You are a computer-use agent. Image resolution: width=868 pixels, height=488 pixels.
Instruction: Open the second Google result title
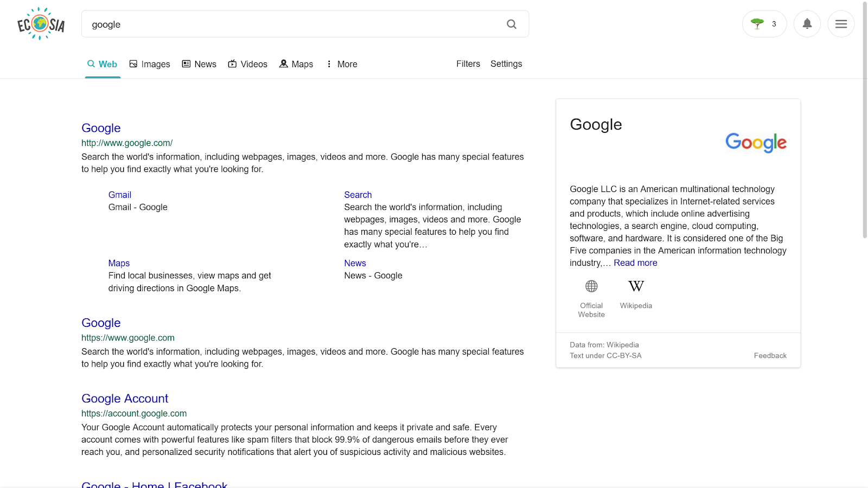click(101, 323)
